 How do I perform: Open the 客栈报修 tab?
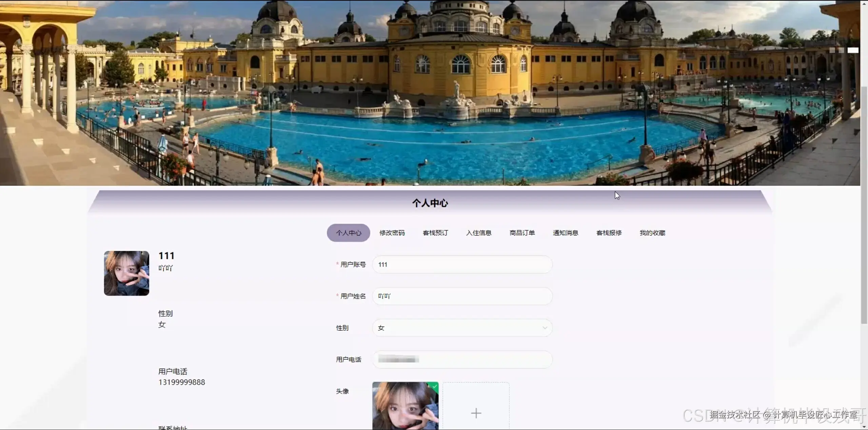[x=609, y=233]
